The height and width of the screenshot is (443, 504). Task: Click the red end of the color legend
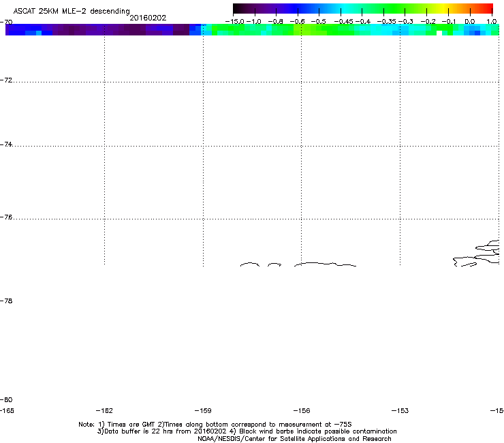coord(488,8)
